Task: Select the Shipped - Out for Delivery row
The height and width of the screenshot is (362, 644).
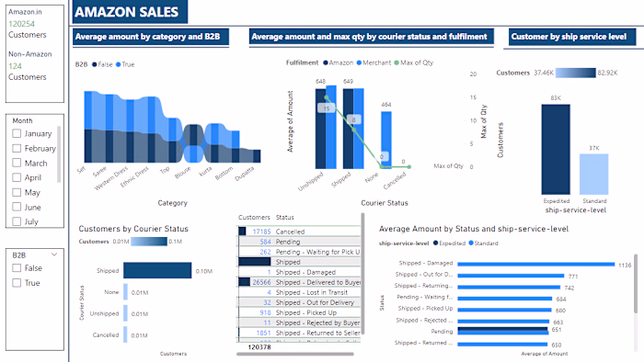Action: pyautogui.click(x=299, y=302)
